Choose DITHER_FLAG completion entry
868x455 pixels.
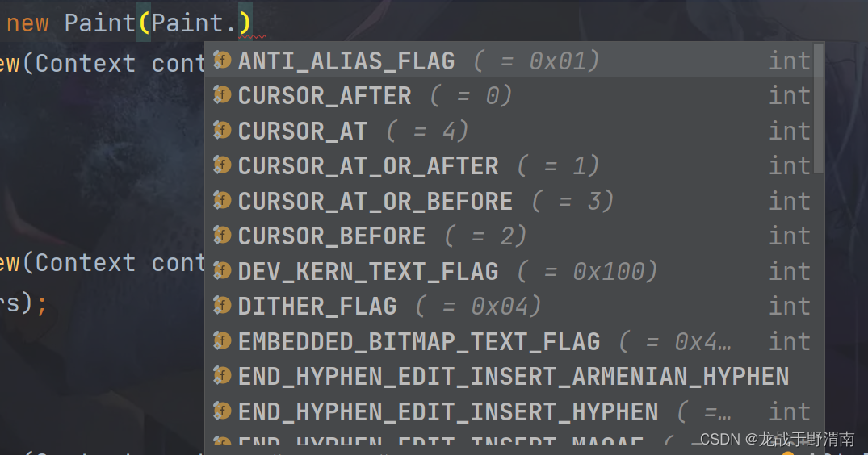click(x=509, y=307)
